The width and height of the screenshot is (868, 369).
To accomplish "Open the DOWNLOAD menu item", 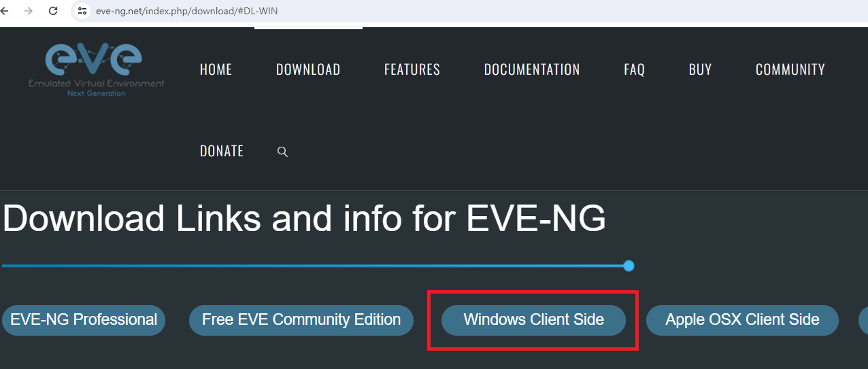I will [308, 69].
